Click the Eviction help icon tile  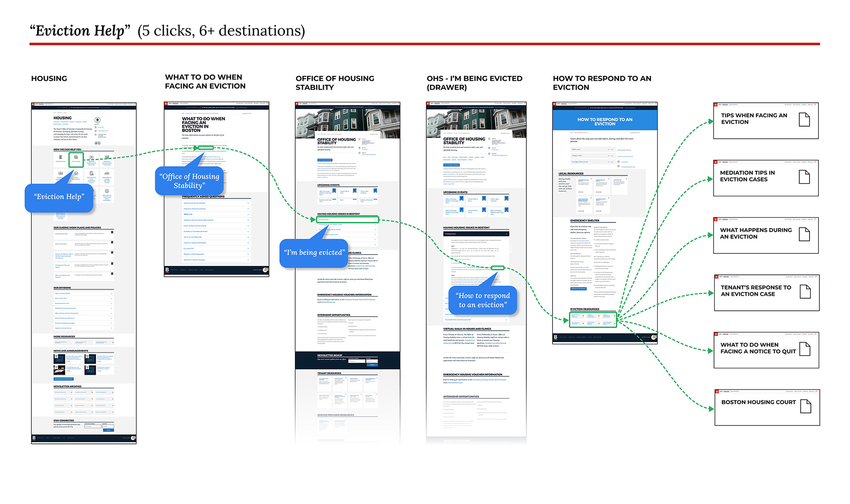tap(76, 159)
